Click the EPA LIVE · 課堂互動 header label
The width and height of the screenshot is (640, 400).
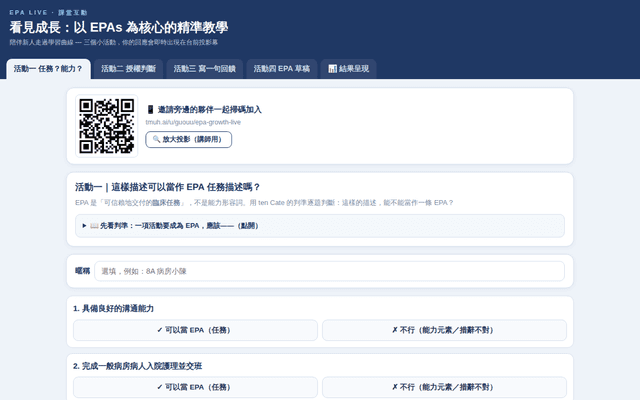(48, 13)
